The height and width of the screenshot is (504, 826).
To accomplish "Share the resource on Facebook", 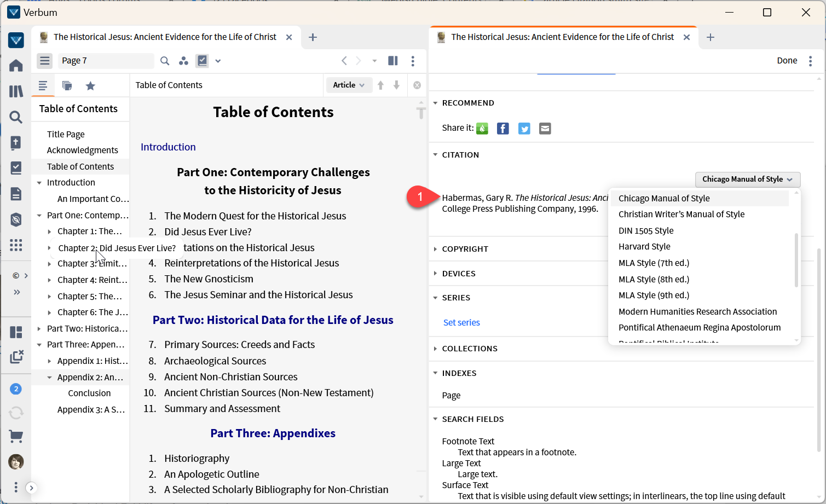I will [x=502, y=128].
